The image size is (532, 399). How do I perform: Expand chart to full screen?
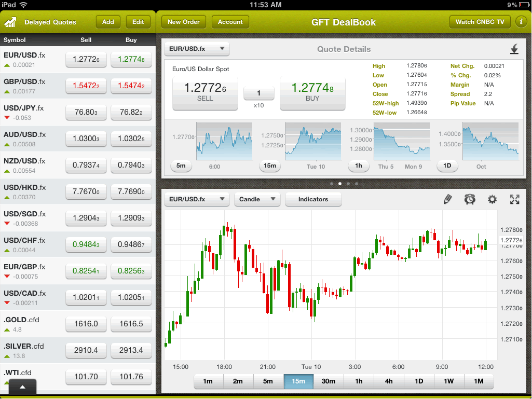point(515,199)
